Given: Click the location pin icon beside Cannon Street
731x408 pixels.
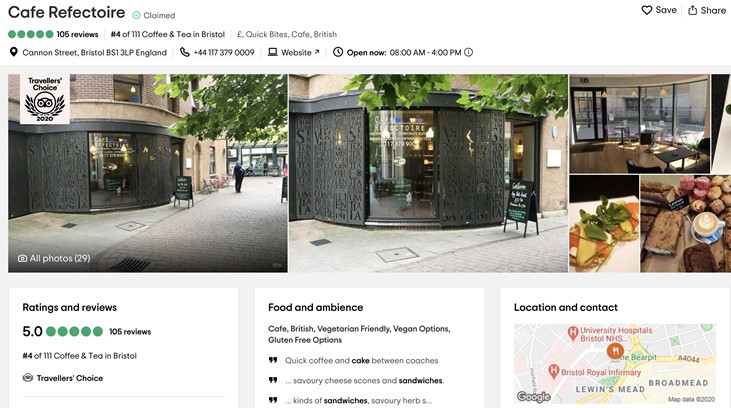Looking at the screenshot, I should (x=14, y=52).
